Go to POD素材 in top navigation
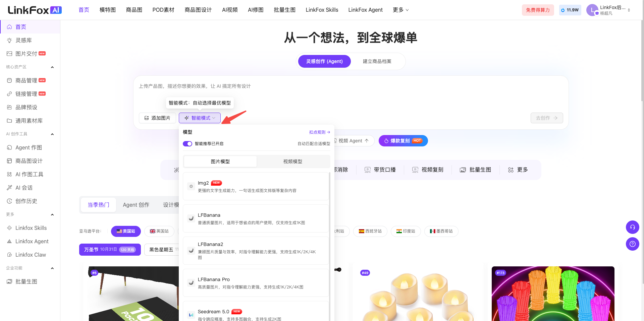 point(163,10)
